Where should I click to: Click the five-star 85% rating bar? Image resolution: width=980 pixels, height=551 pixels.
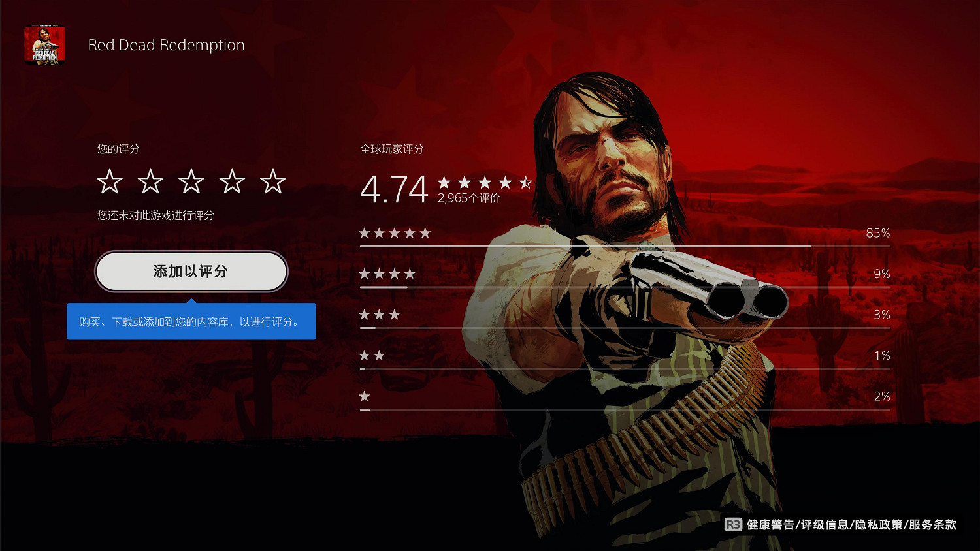point(625,247)
